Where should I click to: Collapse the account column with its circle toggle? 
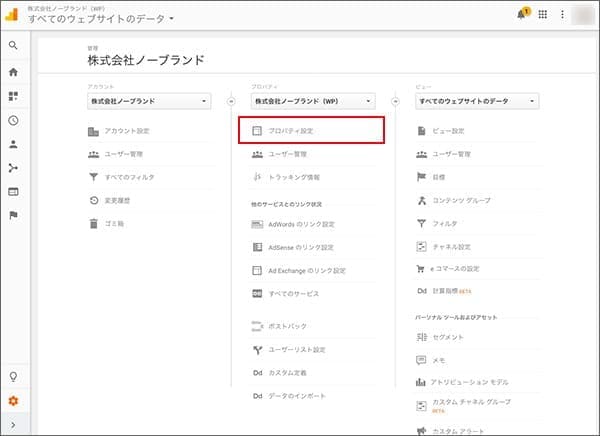point(231,101)
